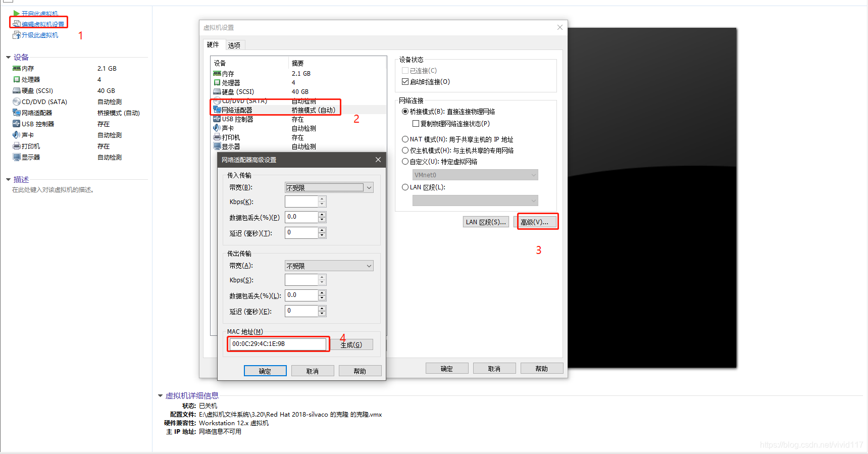Switch to the 选项 tab
The height and width of the screenshot is (454, 868).
click(x=234, y=45)
